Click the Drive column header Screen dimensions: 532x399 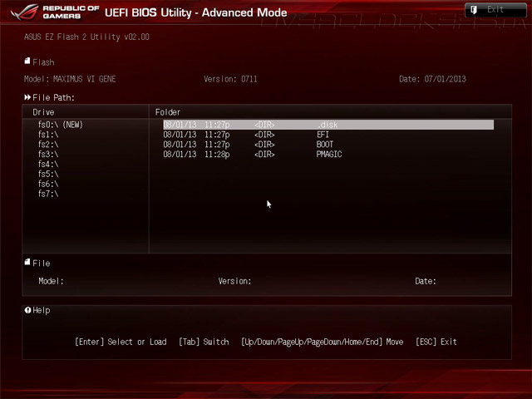(x=43, y=112)
